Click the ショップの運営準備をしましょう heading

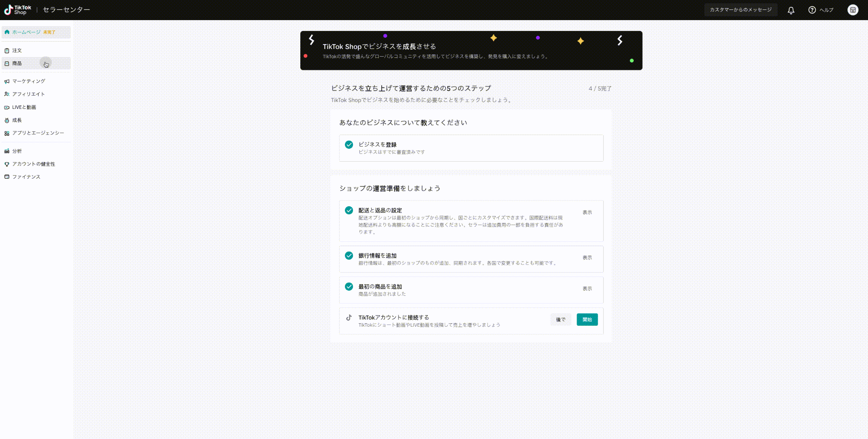tap(389, 189)
